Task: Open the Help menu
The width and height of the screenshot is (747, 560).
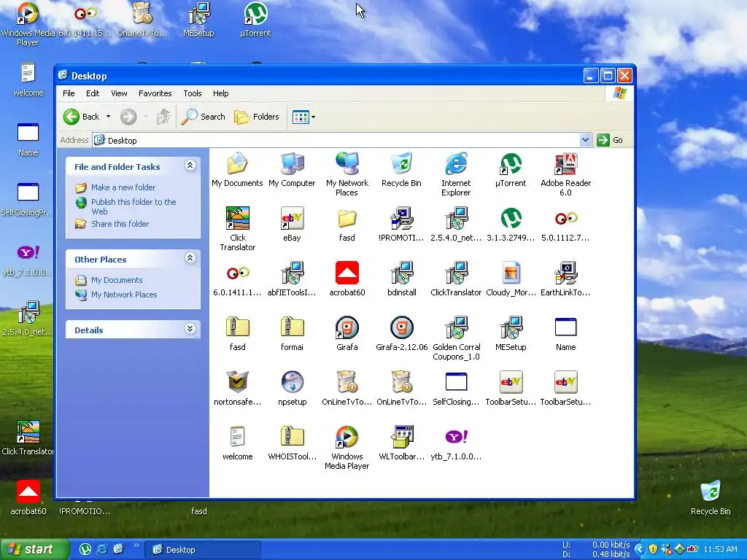Action: 220,93
